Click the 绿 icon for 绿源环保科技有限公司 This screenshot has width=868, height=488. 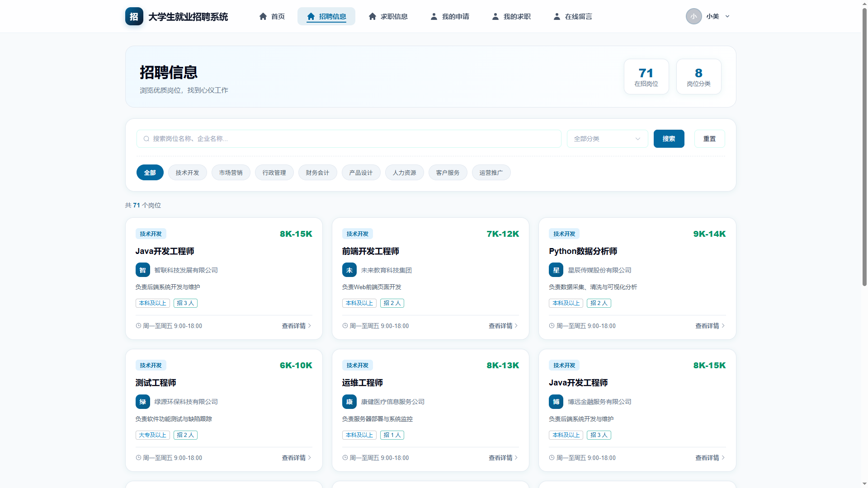point(143,401)
